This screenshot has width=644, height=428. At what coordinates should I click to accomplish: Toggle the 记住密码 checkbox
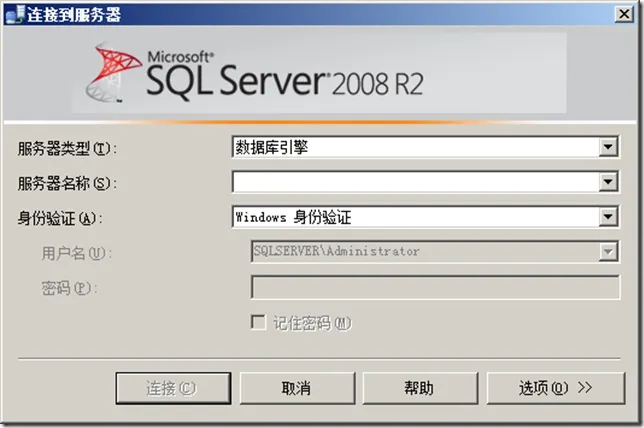(x=258, y=322)
